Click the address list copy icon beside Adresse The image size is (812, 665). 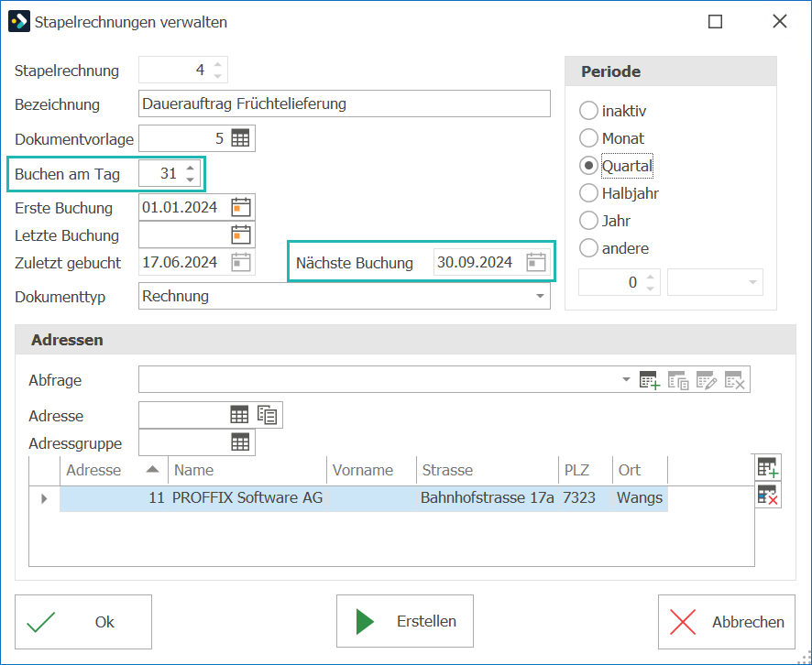click(268, 415)
